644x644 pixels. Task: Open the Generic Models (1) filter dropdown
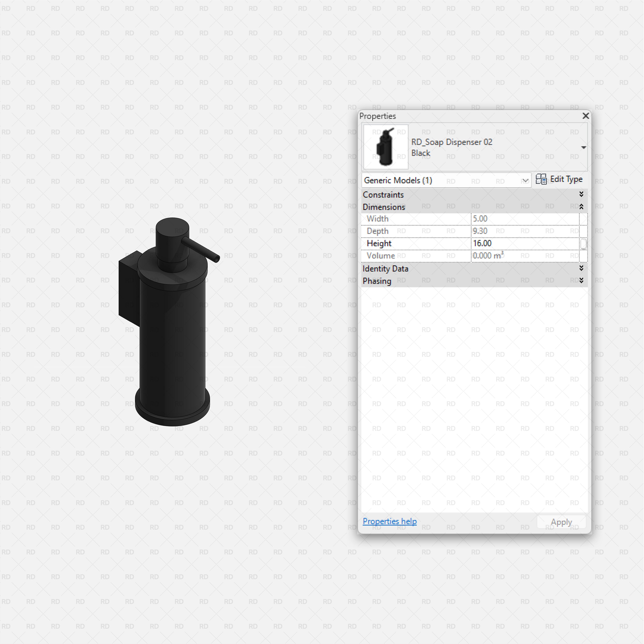click(x=526, y=180)
